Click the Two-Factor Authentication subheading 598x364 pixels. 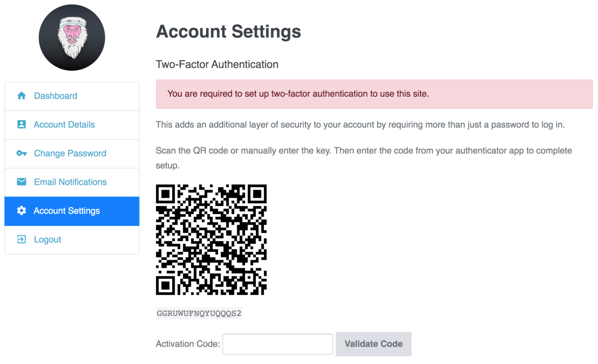[217, 64]
